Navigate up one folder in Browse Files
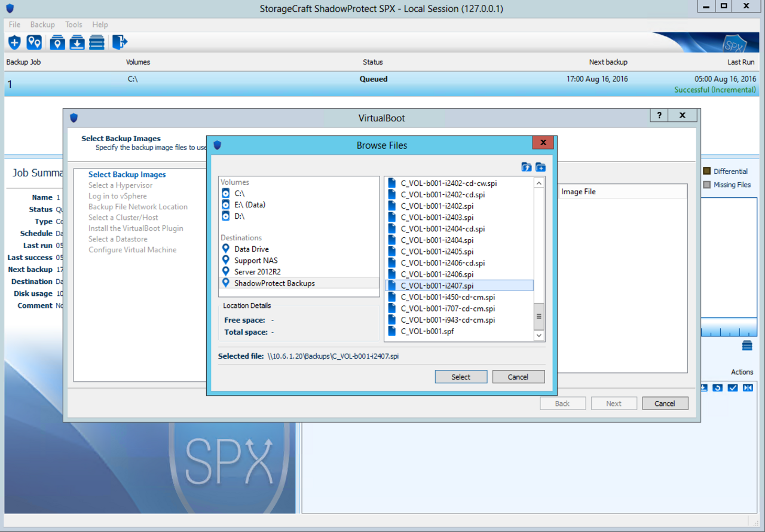 tap(526, 167)
